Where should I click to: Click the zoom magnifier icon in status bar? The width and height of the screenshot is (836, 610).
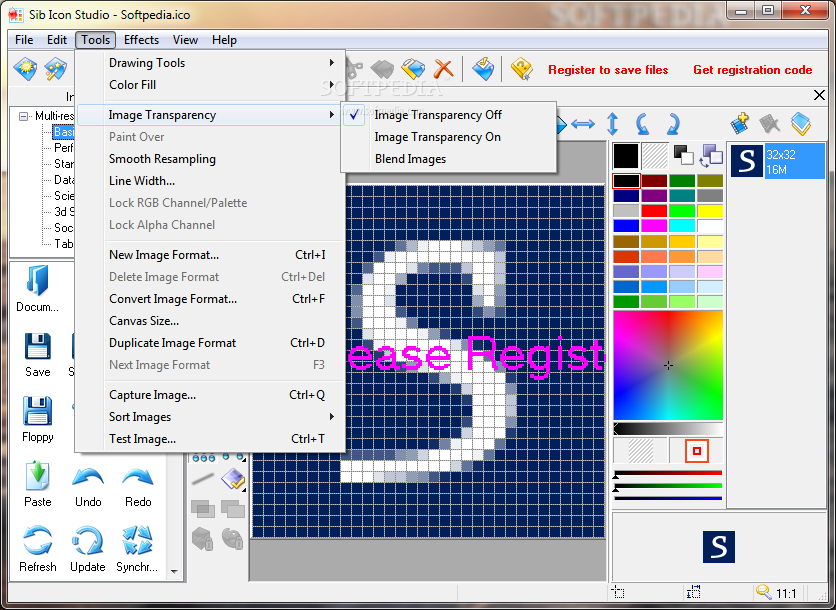click(x=763, y=592)
